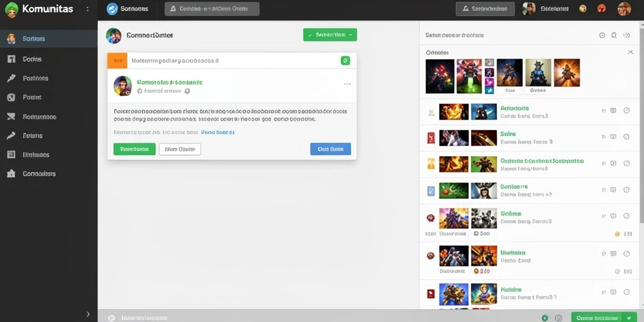644x322 pixels.
Task: Click the community avatar above the post card
Action: point(113,36)
